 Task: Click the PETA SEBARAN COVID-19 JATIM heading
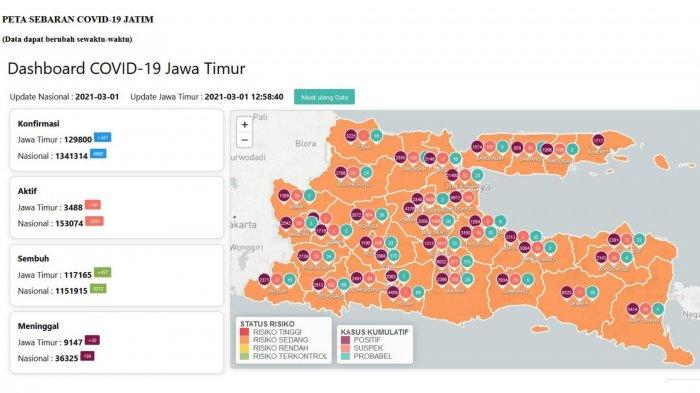(x=78, y=20)
